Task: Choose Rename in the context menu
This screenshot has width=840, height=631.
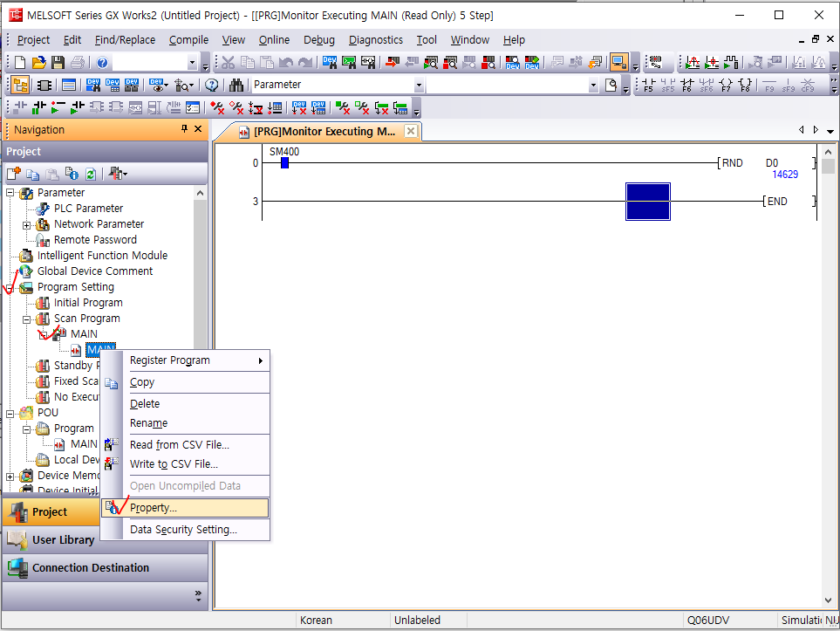Action: tap(185, 423)
